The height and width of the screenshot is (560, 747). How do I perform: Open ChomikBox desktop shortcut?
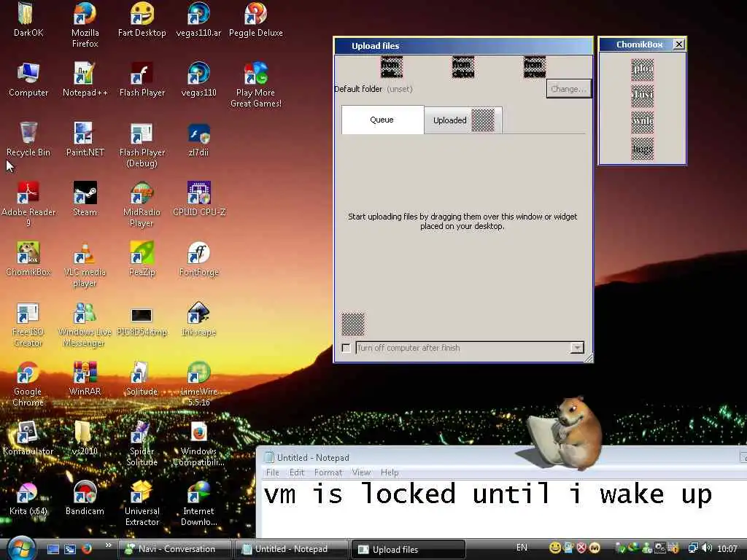28,259
